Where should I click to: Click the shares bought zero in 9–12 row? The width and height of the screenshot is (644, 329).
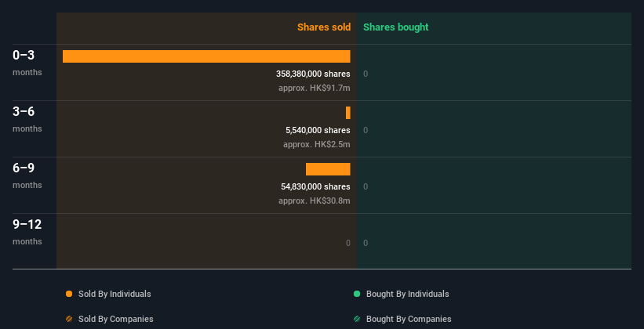(366, 243)
